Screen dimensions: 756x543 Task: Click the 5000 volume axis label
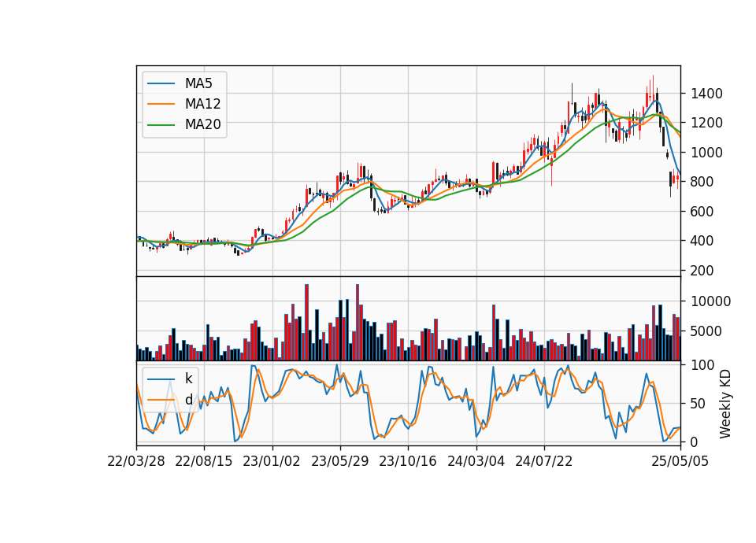(x=706, y=331)
